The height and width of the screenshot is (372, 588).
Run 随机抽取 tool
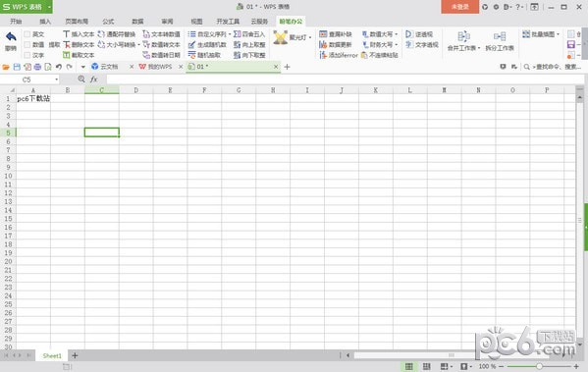[x=204, y=55]
